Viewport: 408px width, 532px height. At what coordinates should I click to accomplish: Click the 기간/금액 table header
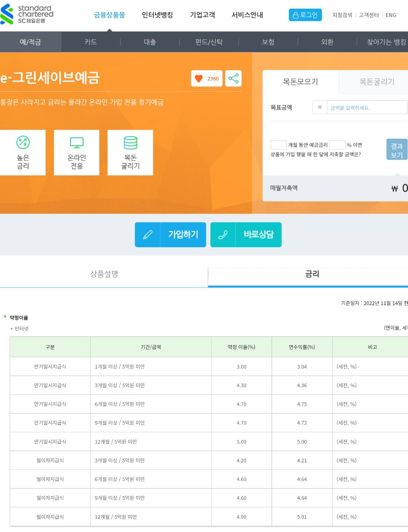pyautogui.click(x=151, y=347)
